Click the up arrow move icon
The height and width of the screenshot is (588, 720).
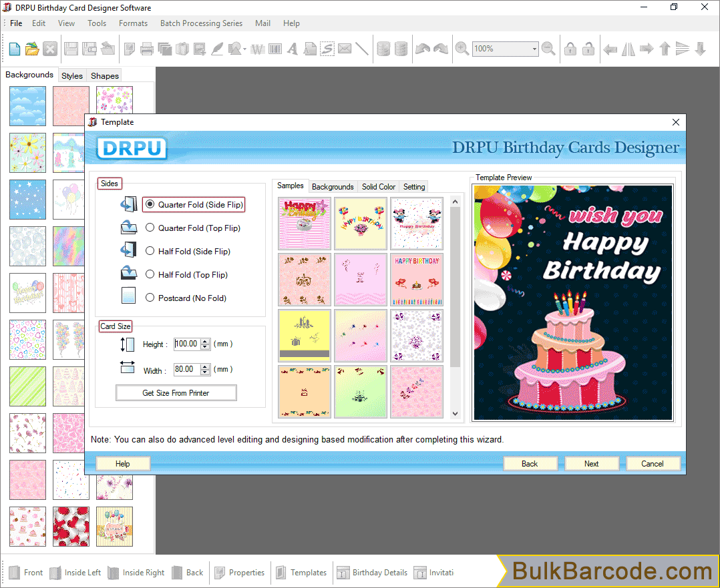point(665,49)
